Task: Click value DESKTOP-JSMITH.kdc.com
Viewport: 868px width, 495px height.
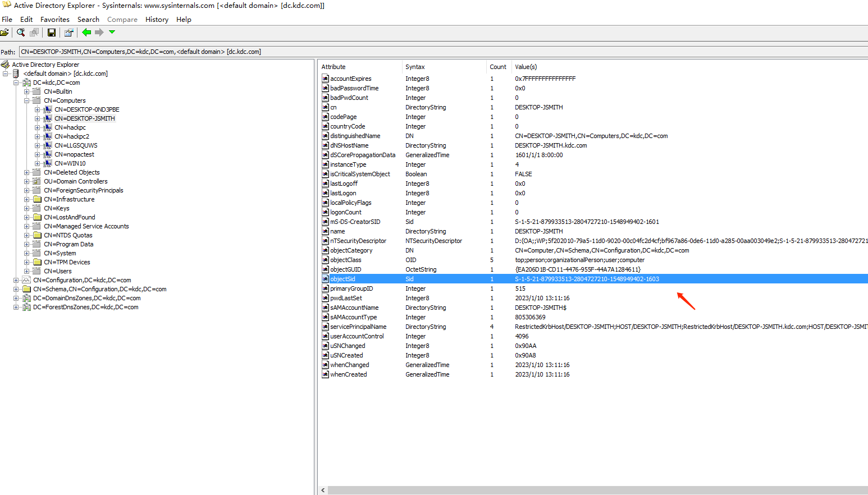Action: [551, 145]
